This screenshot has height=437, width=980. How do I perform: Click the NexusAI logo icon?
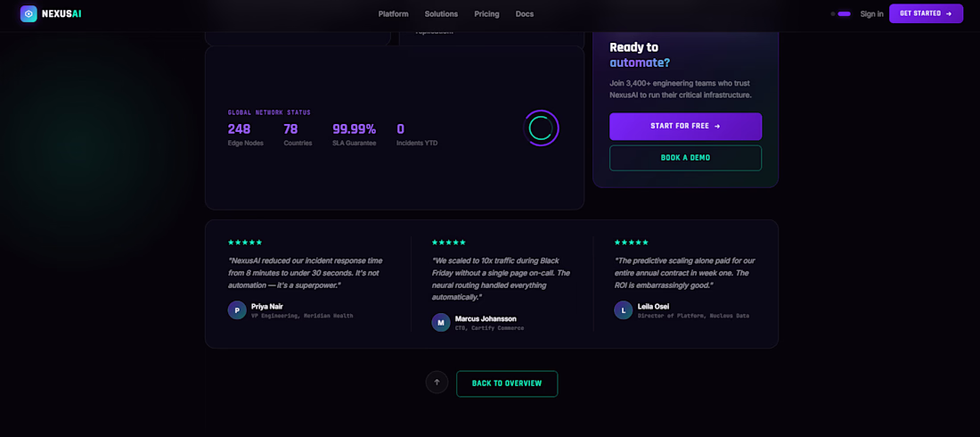pos(29,13)
